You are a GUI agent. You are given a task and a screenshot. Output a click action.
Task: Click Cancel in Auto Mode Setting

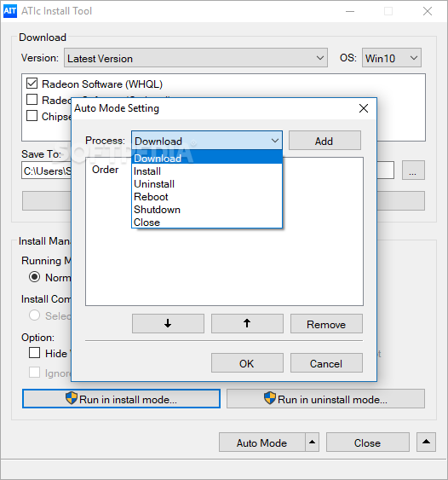pos(326,362)
